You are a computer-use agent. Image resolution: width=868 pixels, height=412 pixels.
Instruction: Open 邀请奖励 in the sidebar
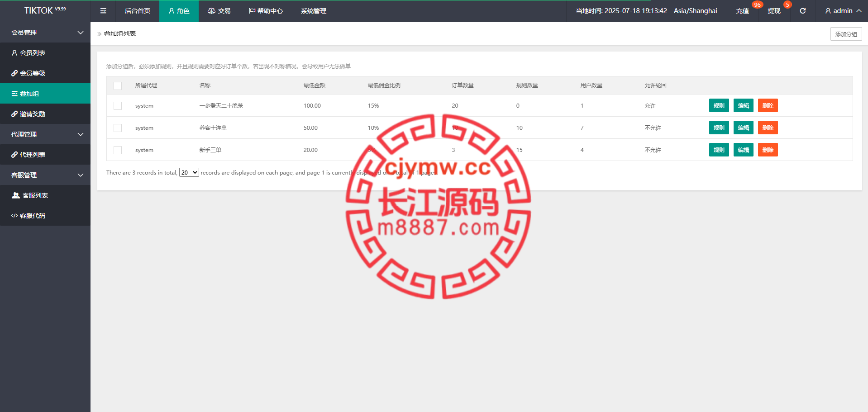[x=45, y=114]
